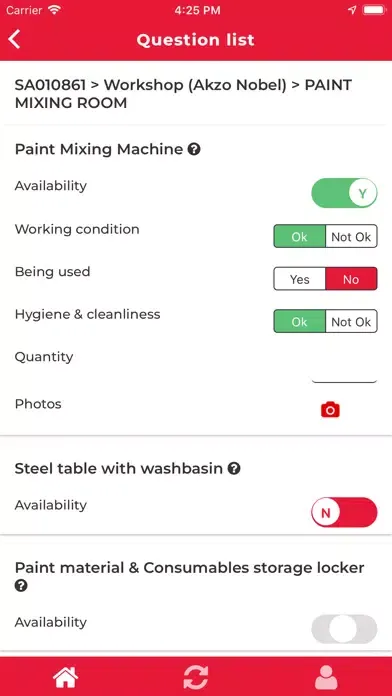
Task: Enable storage locker availability switch
Action: 344,629
